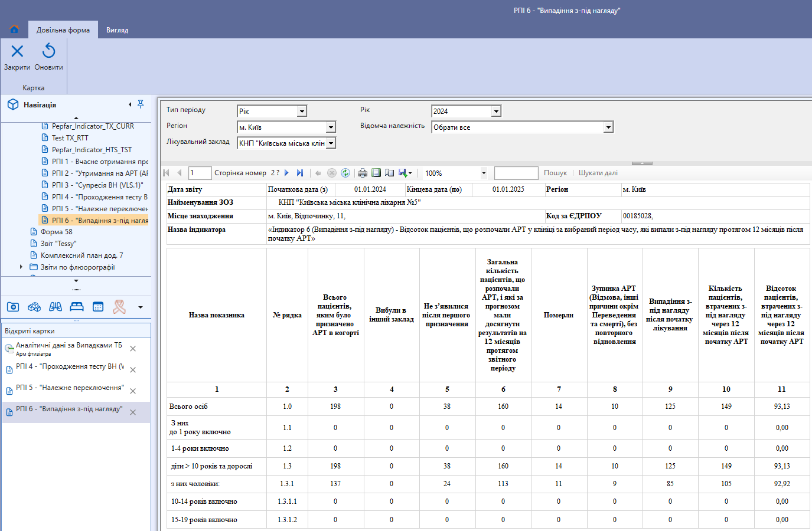812x531 pixels.
Task: Select Test TX_RTT report in tree
Action: tap(70, 138)
